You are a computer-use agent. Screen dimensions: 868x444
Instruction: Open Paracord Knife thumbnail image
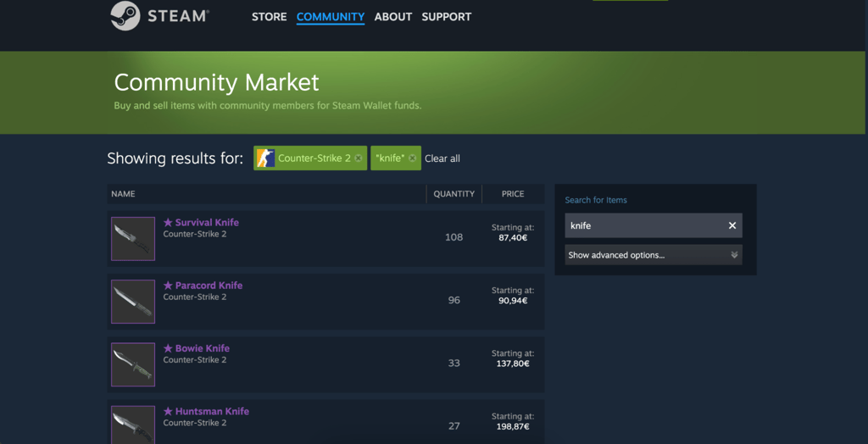point(133,302)
